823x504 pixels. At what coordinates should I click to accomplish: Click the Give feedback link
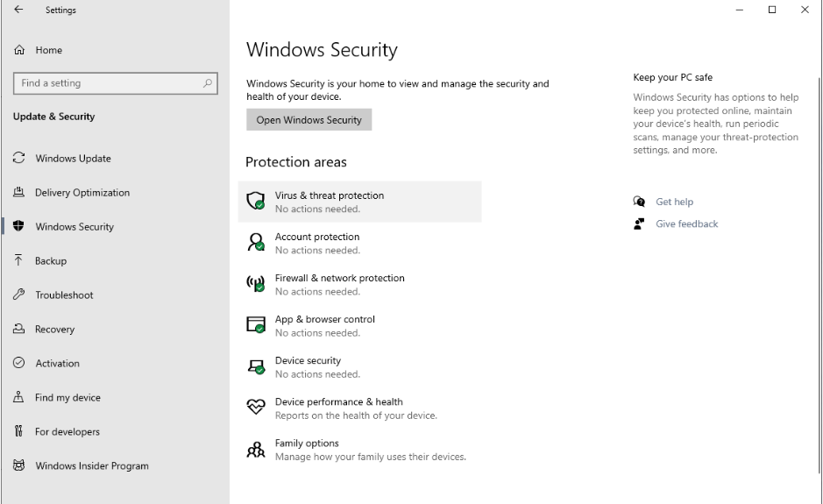pyautogui.click(x=686, y=224)
